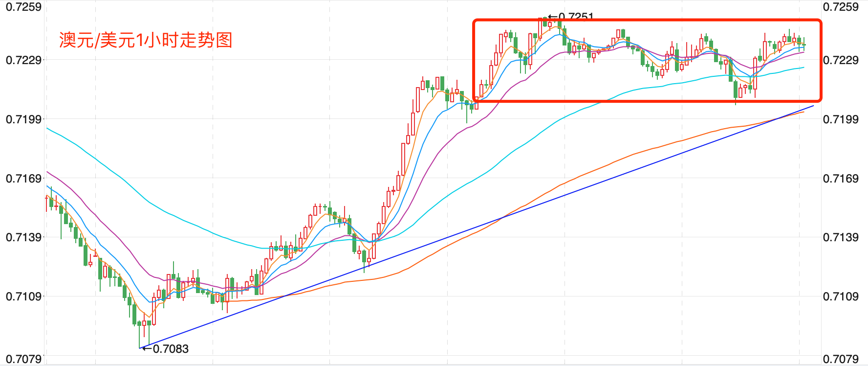Select the blue ascending trendline
This screenshot has height=366, width=868.
tap(477, 227)
